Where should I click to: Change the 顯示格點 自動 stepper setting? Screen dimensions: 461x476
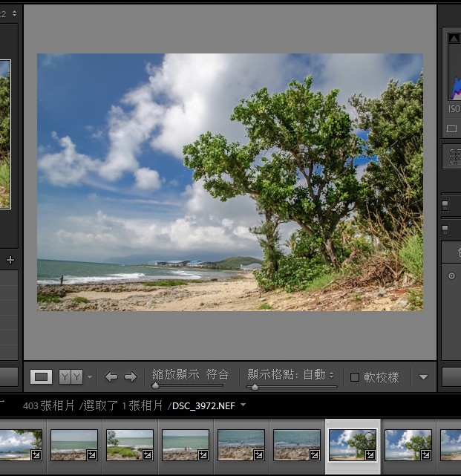click(x=331, y=375)
